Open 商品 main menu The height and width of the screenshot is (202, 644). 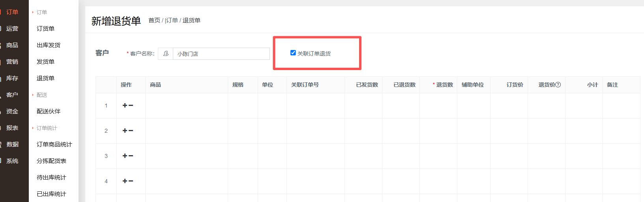(12, 45)
